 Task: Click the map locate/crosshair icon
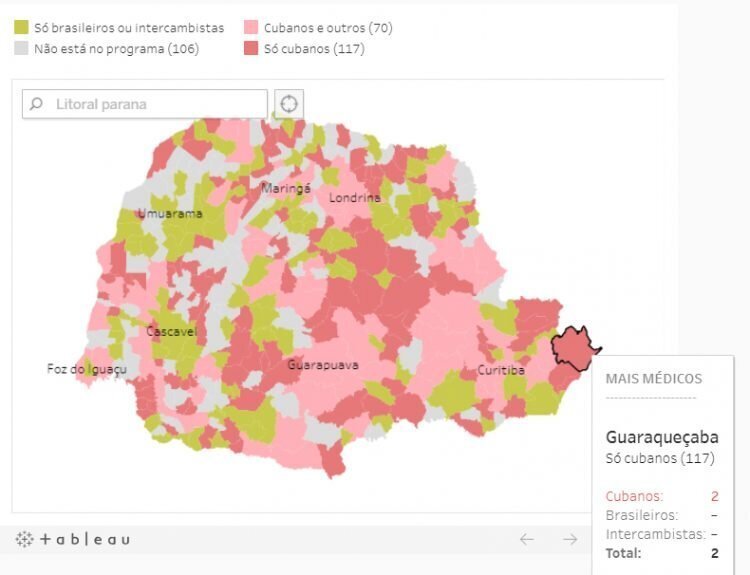click(x=289, y=104)
